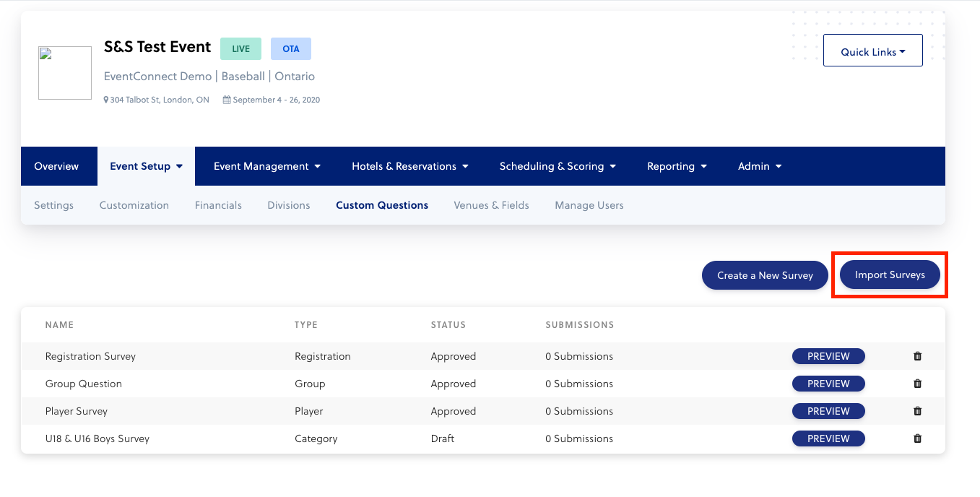Viewport: 980px width, 497px height.
Task: Select the U18 & U16 Boys Survey name
Action: coord(97,438)
